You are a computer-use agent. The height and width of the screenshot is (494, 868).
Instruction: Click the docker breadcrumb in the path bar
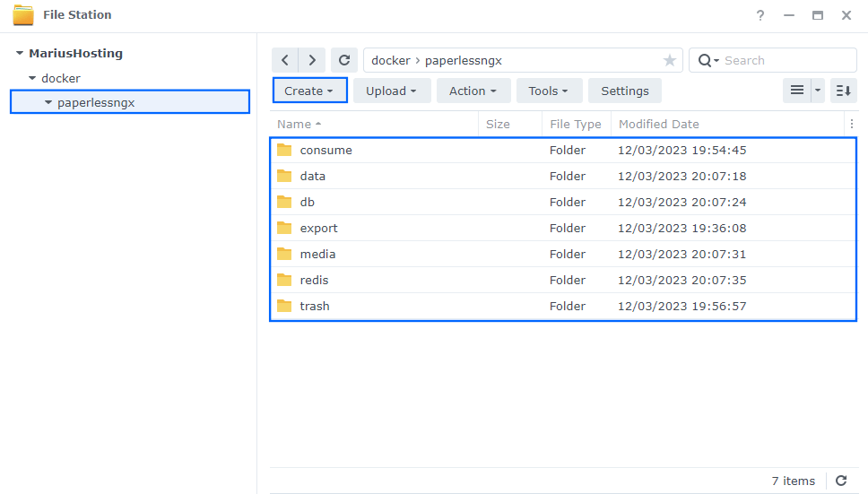click(x=391, y=60)
